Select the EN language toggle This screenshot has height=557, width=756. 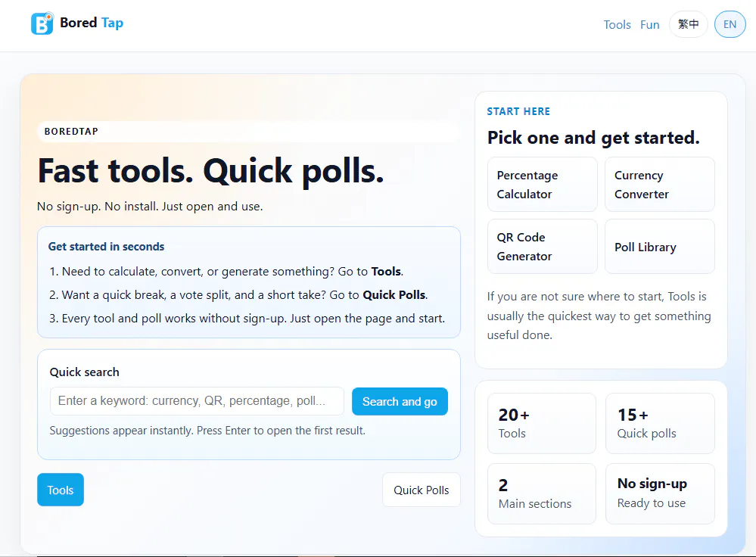click(x=730, y=24)
